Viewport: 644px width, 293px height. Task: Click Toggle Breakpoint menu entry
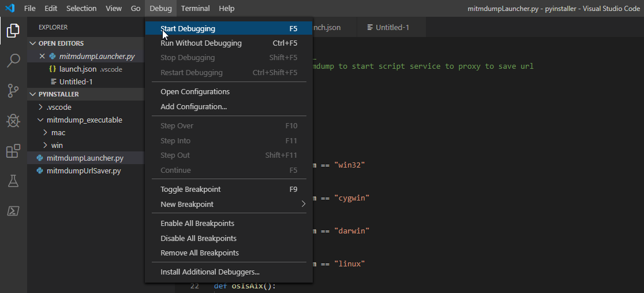(190, 189)
